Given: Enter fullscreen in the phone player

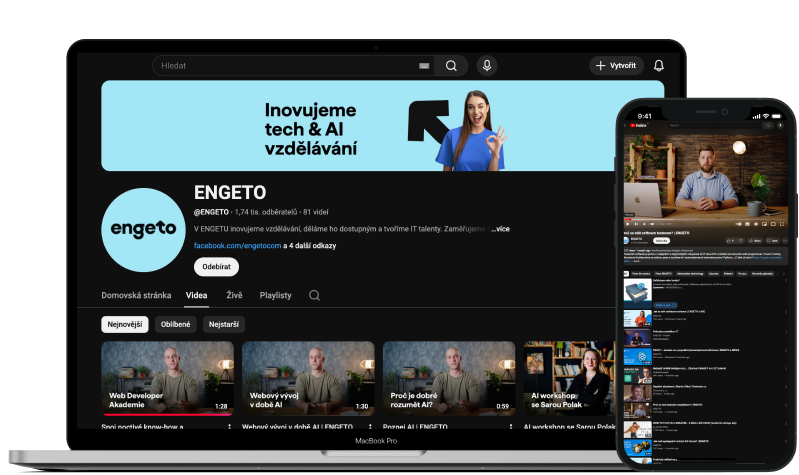Looking at the screenshot, I should [782, 224].
